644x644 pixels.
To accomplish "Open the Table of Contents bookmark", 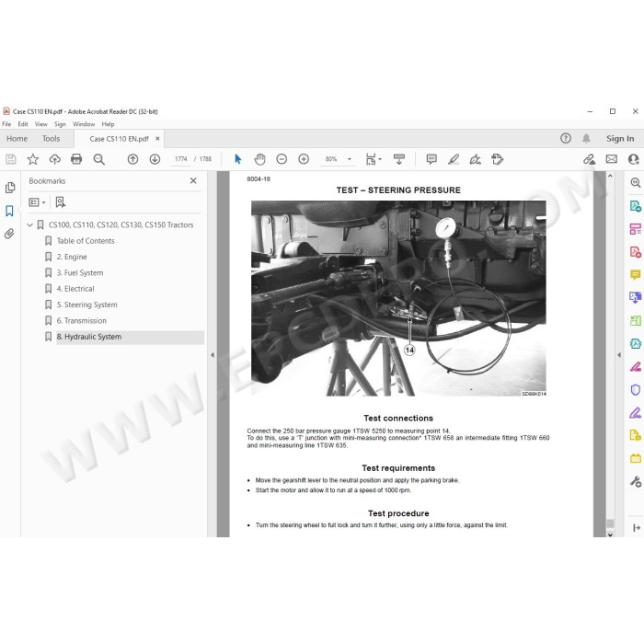I will pyautogui.click(x=86, y=241).
